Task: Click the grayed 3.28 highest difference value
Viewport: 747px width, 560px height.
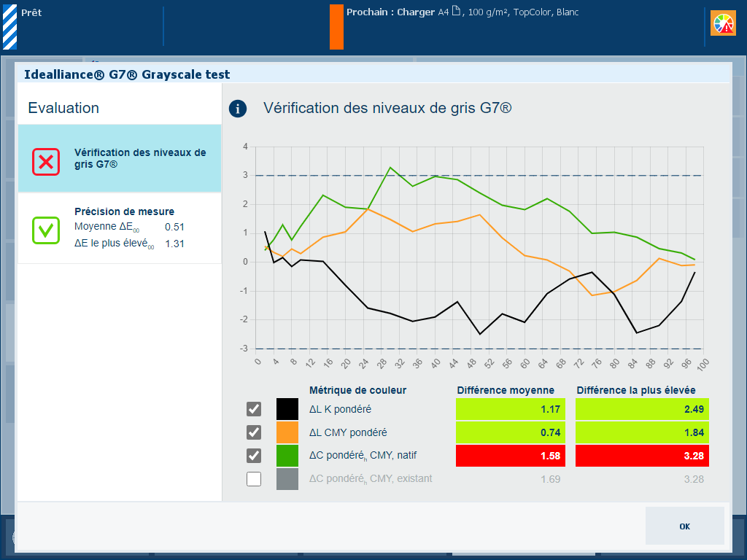Action: click(694, 479)
